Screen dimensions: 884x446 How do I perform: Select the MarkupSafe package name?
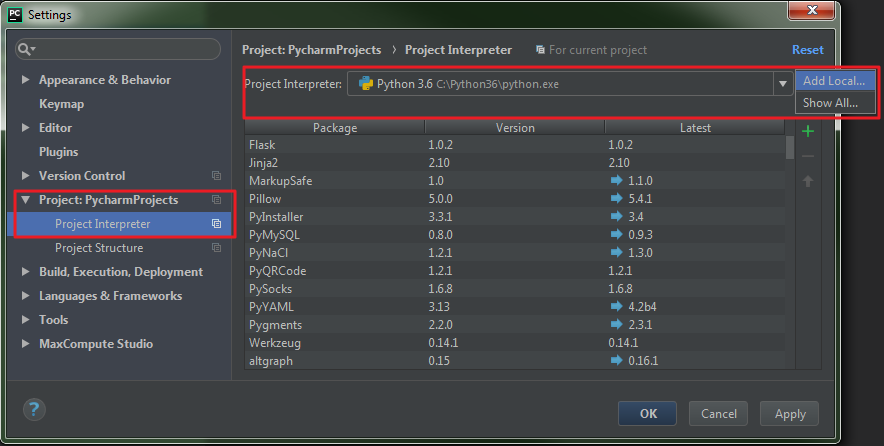tap(280, 180)
